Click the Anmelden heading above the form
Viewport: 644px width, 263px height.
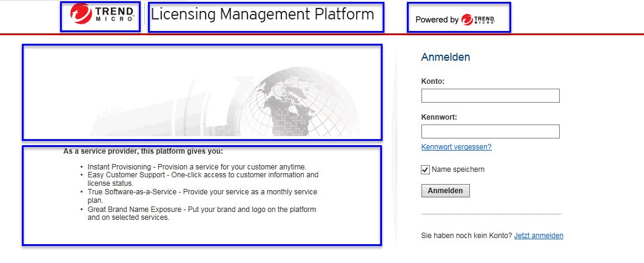(x=445, y=58)
